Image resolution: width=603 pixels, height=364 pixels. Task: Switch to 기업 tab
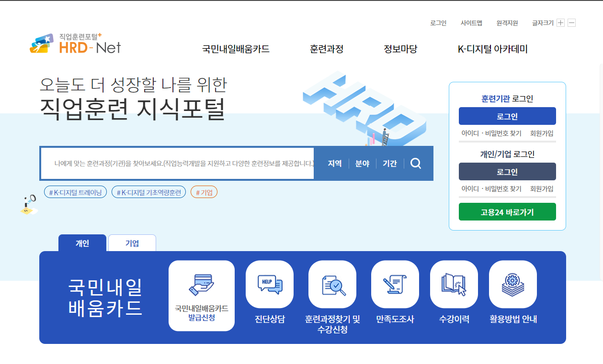tap(132, 243)
